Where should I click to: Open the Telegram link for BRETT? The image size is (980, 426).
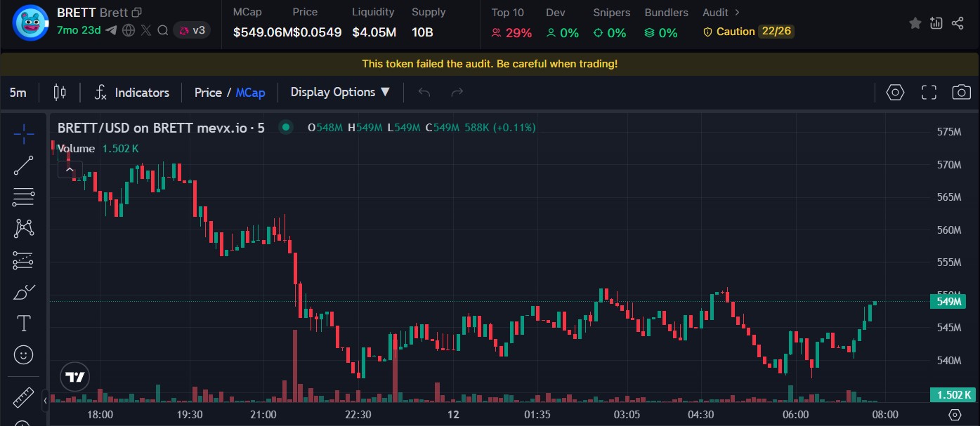(111, 30)
